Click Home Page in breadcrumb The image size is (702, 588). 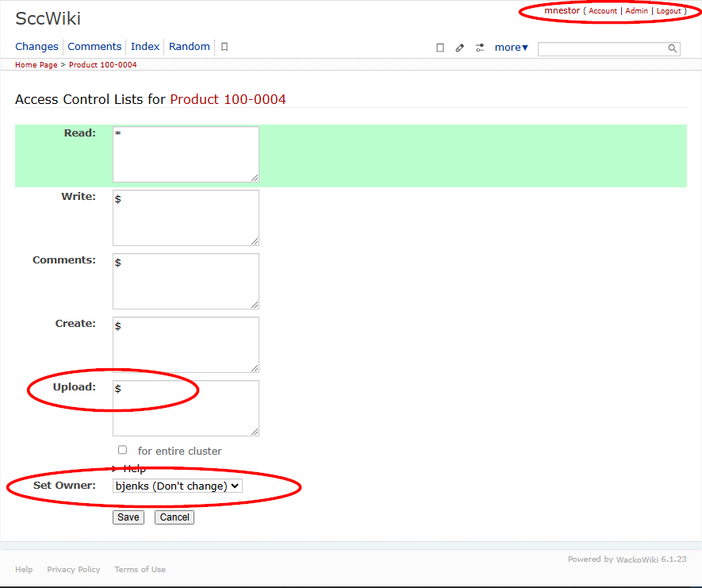click(x=36, y=65)
